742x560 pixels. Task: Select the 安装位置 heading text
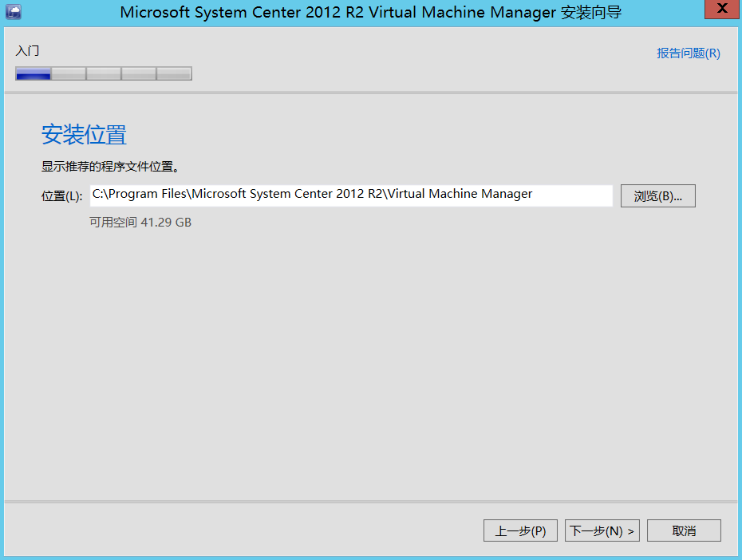[84, 134]
